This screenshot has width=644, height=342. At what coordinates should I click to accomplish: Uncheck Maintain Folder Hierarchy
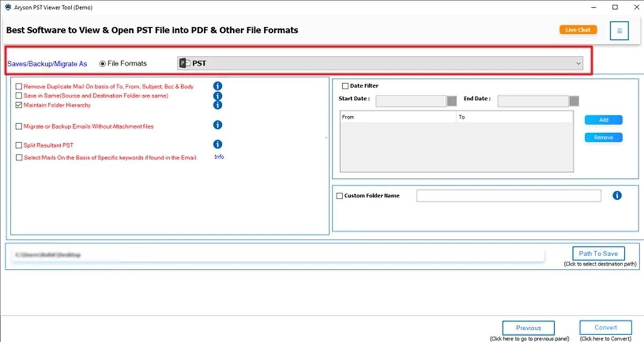[x=19, y=105]
